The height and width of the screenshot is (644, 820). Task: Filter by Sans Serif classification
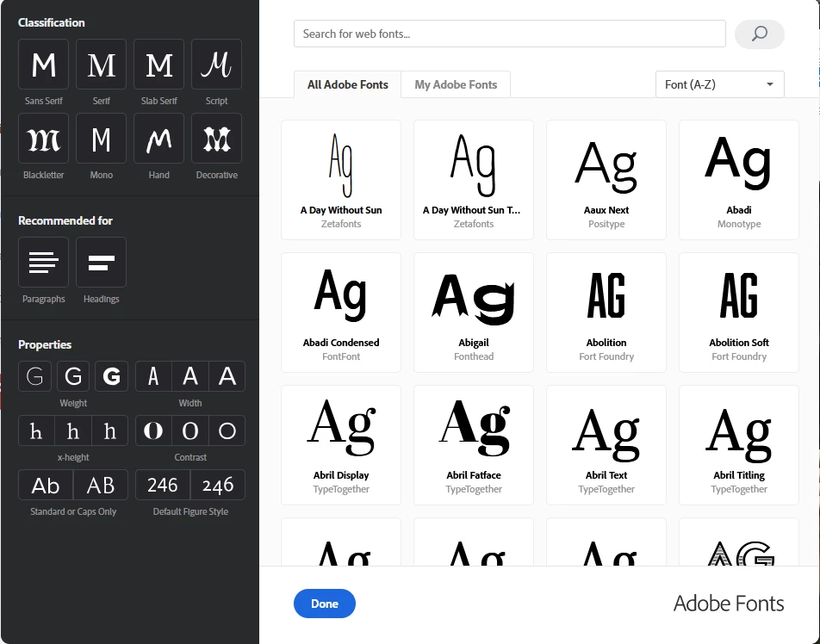click(43, 65)
